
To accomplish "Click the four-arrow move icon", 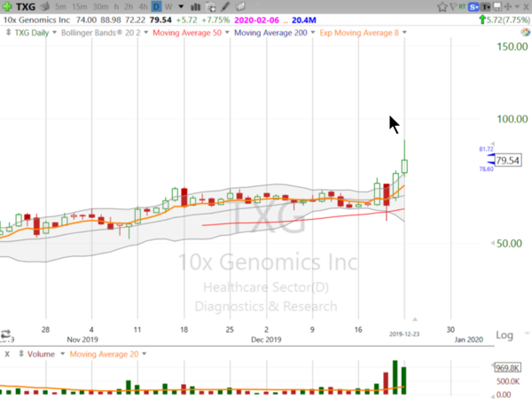I will click(x=507, y=6).
